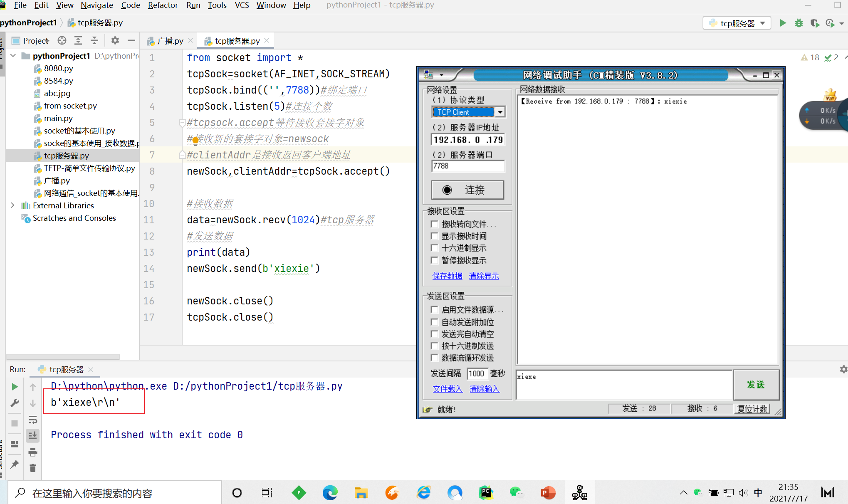Screen dimensions: 848x504
Task: Show hidden system tray icons
Action: [x=683, y=493]
